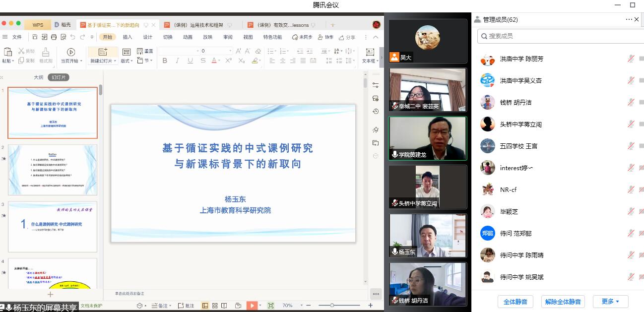Click the Print icon in quick access toolbar
The image size is (644, 312).
point(54,37)
